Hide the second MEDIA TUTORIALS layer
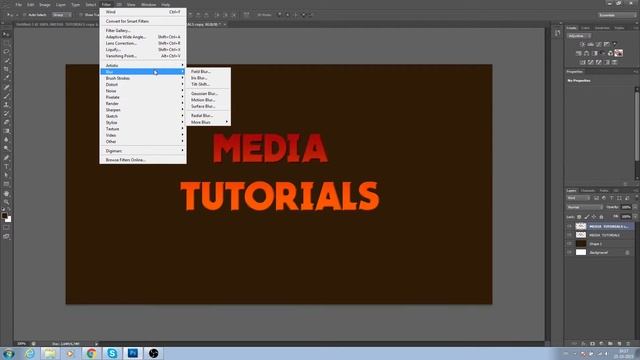This screenshot has width=640, height=360. coord(569,235)
